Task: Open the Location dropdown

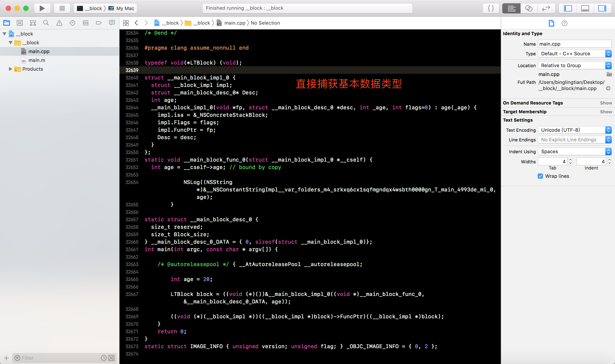Action: tap(575, 65)
